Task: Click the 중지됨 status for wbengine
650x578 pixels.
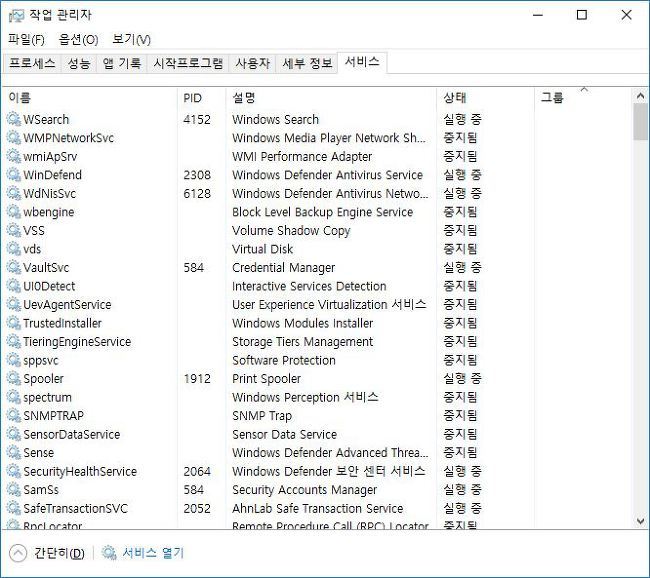Action: (460, 212)
